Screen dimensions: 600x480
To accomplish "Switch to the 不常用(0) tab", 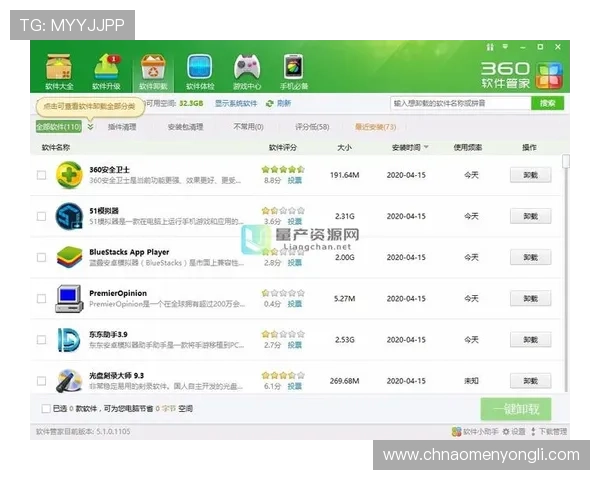I will (248, 127).
